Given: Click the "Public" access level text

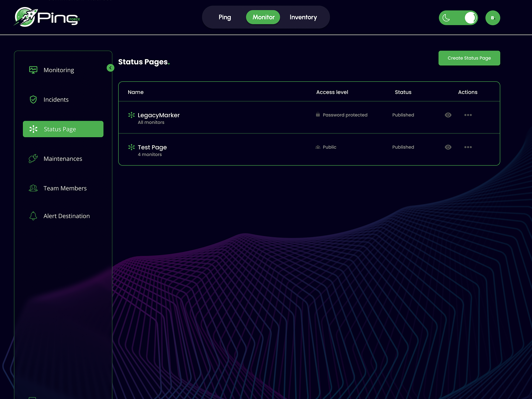Looking at the screenshot, I should (x=330, y=147).
